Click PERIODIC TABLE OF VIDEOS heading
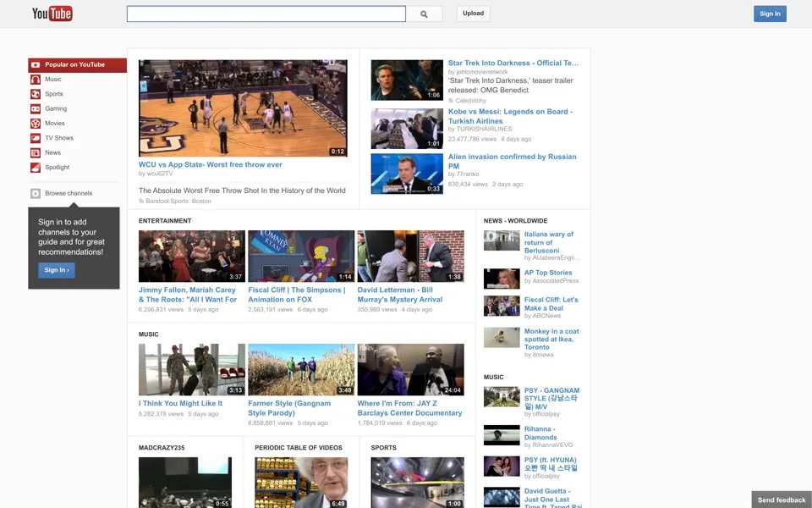 299,448
